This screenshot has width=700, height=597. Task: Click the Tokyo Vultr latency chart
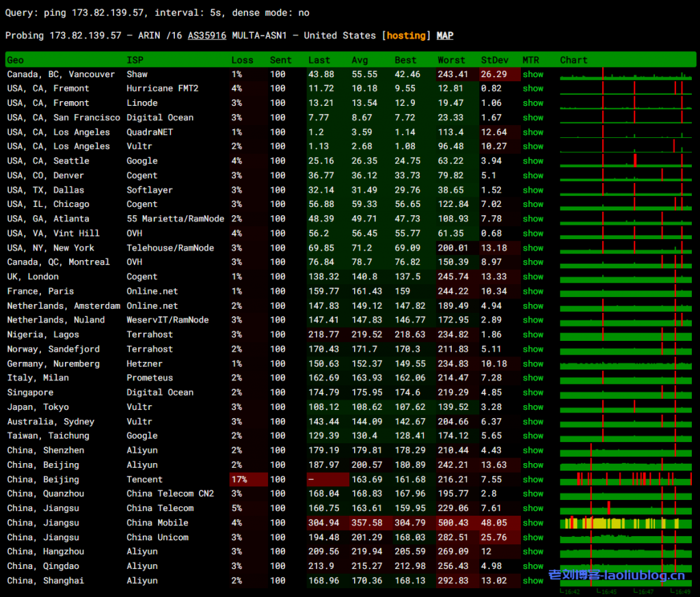click(624, 407)
